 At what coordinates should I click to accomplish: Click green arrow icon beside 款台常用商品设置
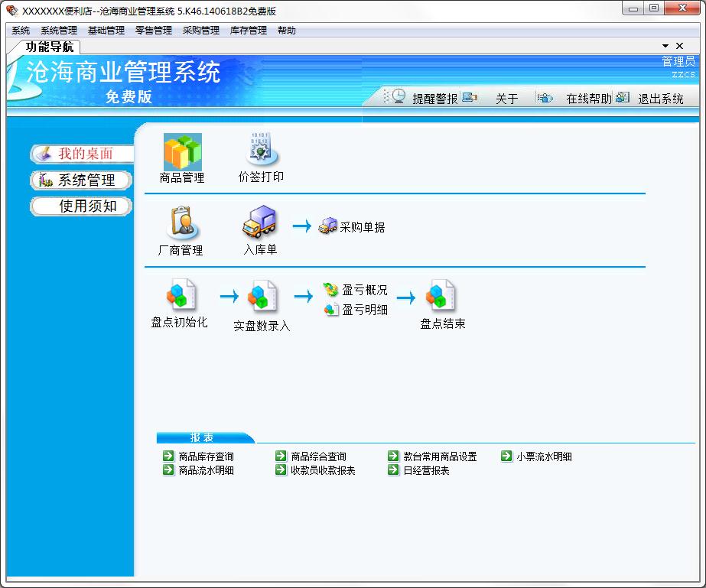[393, 456]
